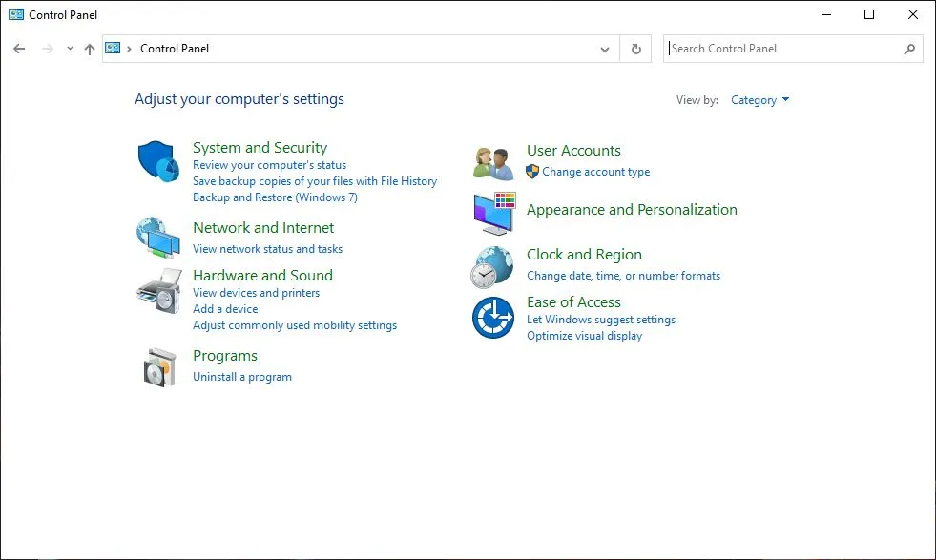Click the Programs category icon
This screenshot has height=560, width=936.
click(159, 366)
